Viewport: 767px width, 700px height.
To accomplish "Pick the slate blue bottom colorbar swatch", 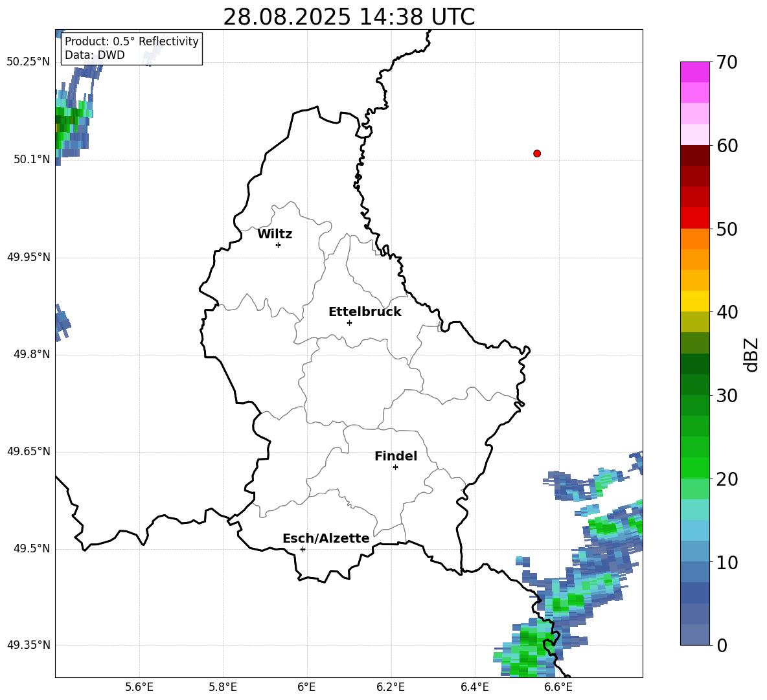I will 694,635.
